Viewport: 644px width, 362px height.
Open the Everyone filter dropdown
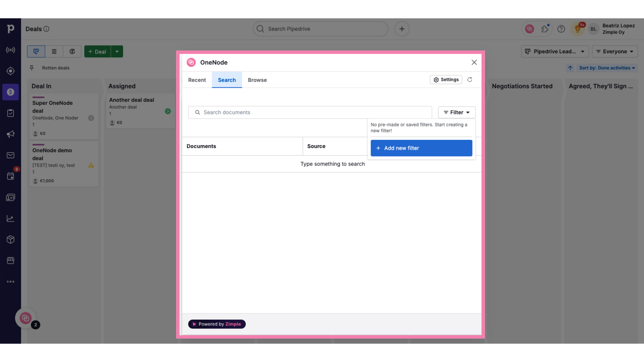pos(615,51)
